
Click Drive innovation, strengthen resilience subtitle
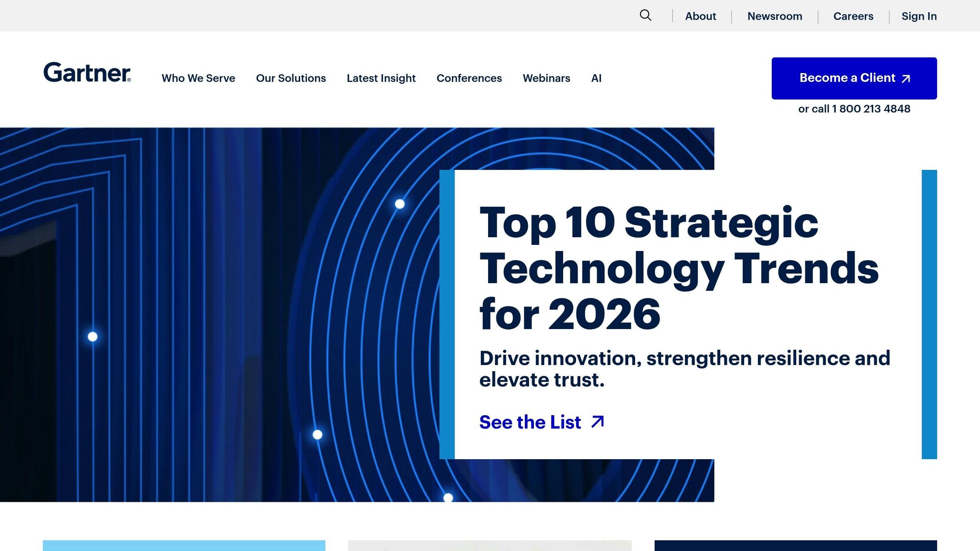pyautogui.click(x=685, y=369)
